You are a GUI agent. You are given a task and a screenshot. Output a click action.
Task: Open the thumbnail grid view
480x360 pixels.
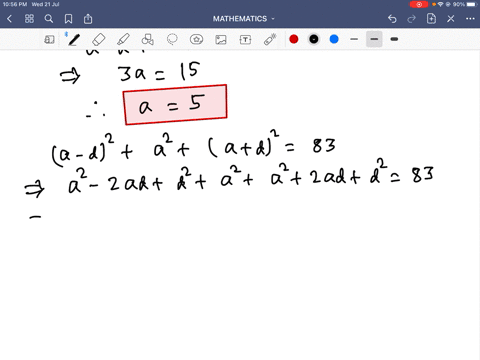29,19
